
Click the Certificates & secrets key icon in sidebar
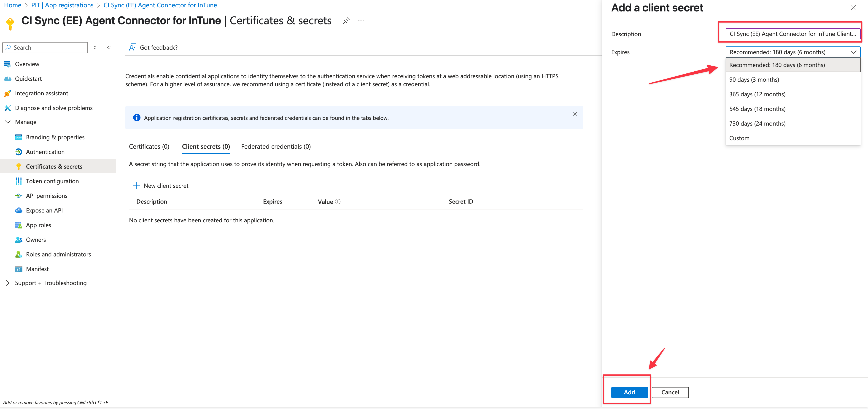tap(19, 167)
